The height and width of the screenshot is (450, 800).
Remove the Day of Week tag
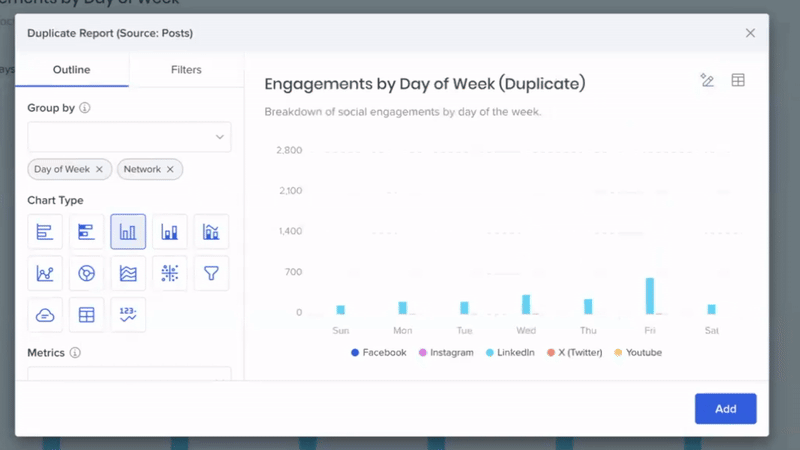pos(99,170)
